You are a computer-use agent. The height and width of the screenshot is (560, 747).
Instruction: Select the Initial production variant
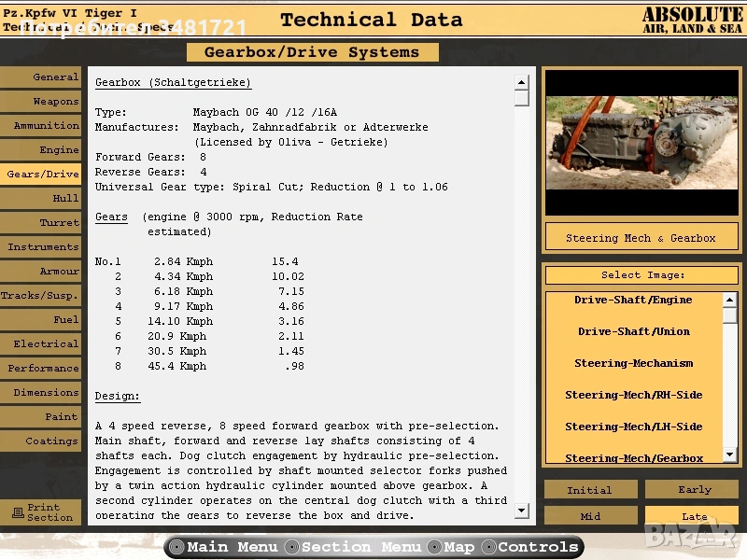(x=590, y=490)
